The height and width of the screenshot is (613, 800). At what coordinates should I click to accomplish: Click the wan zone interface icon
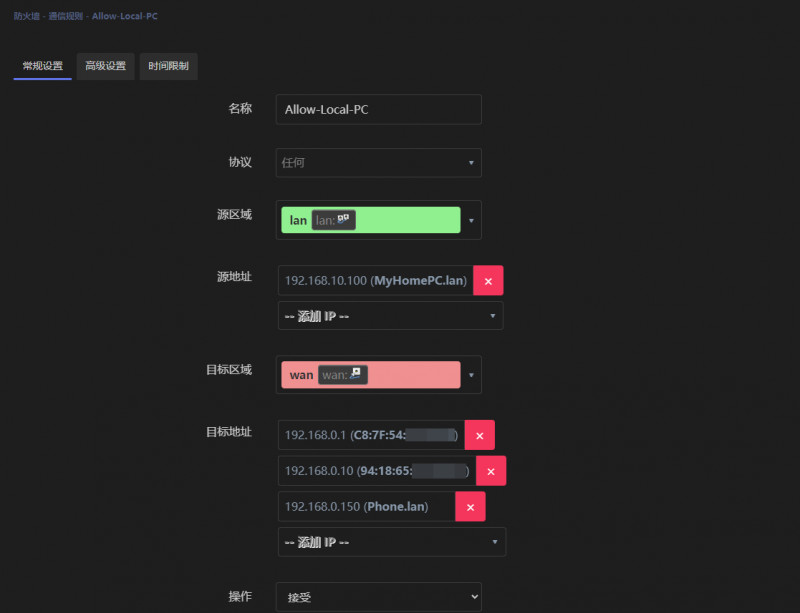tap(356, 374)
